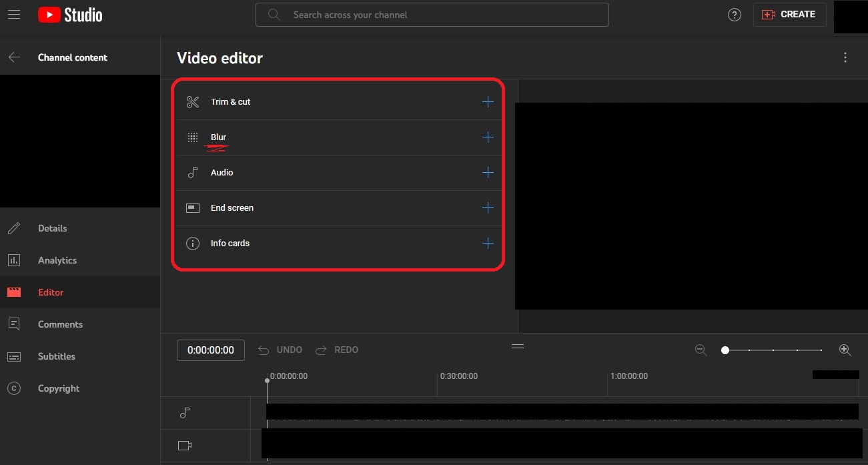Viewport: 868px width, 465px height.
Task: Select the Trim & cut label
Action: (230, 102)
